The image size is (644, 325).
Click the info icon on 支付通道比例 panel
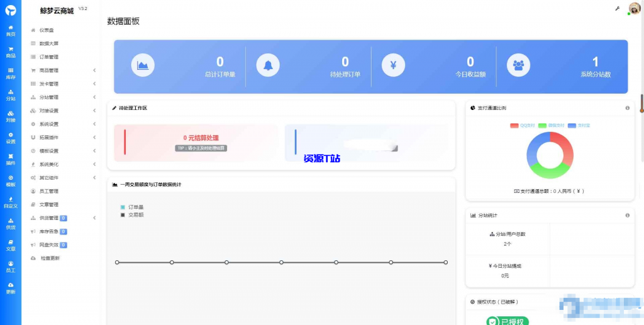tap(627, 108)
